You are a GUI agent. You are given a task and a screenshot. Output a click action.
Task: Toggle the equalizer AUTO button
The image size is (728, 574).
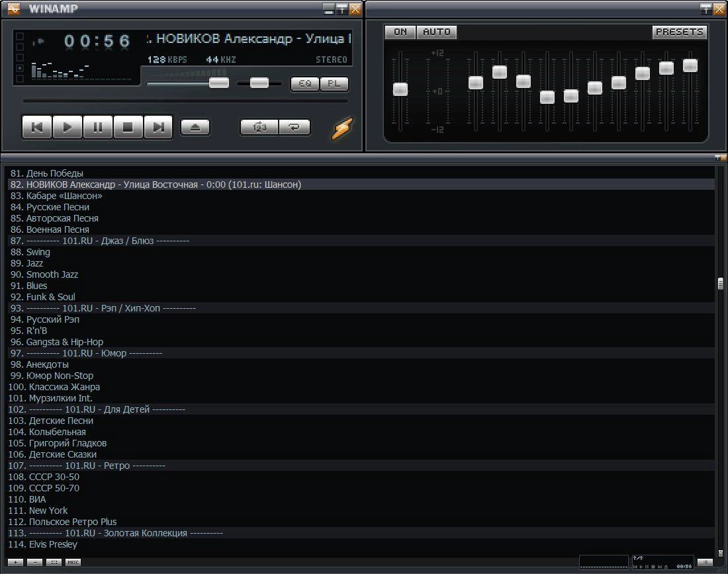[436, 32]
